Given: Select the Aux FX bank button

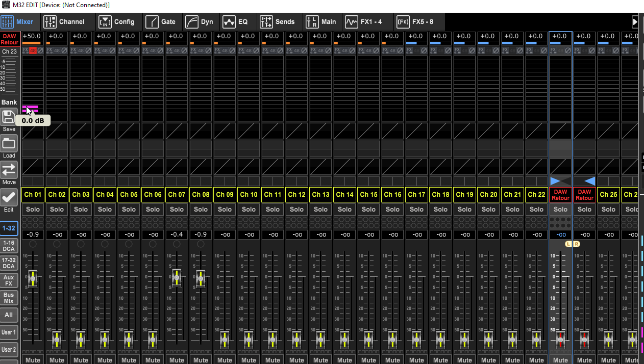Looking at the screenshot, I should coord(9,280).
